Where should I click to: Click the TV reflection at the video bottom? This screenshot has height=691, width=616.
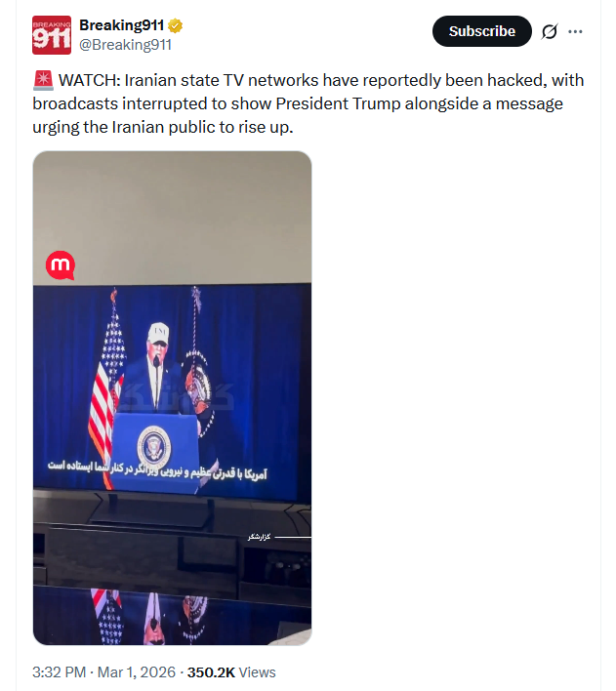coord(172,616)
